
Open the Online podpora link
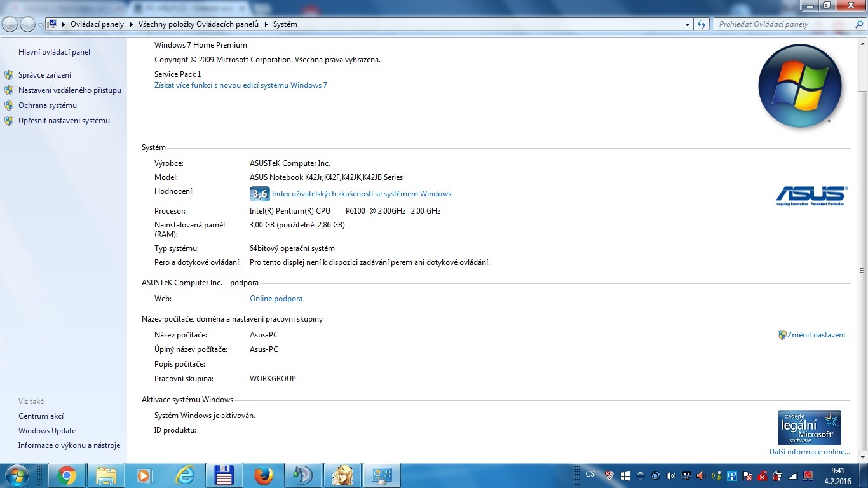276,299
